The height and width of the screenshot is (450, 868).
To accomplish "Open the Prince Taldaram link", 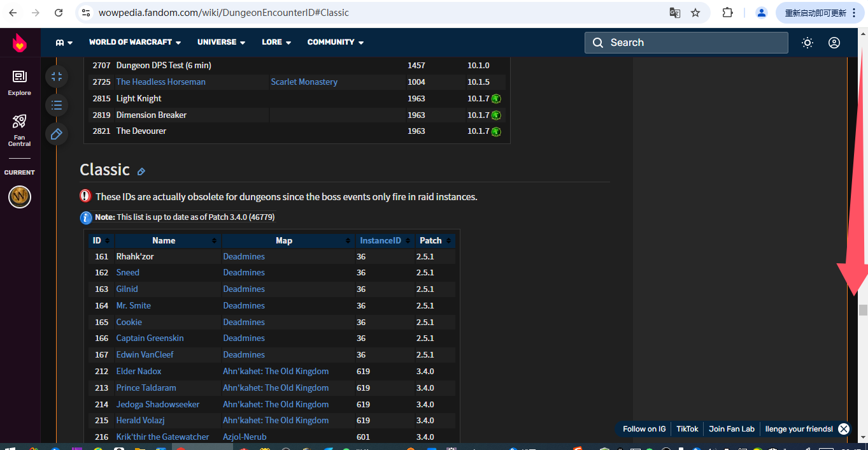I will click(x=146, y=388).
